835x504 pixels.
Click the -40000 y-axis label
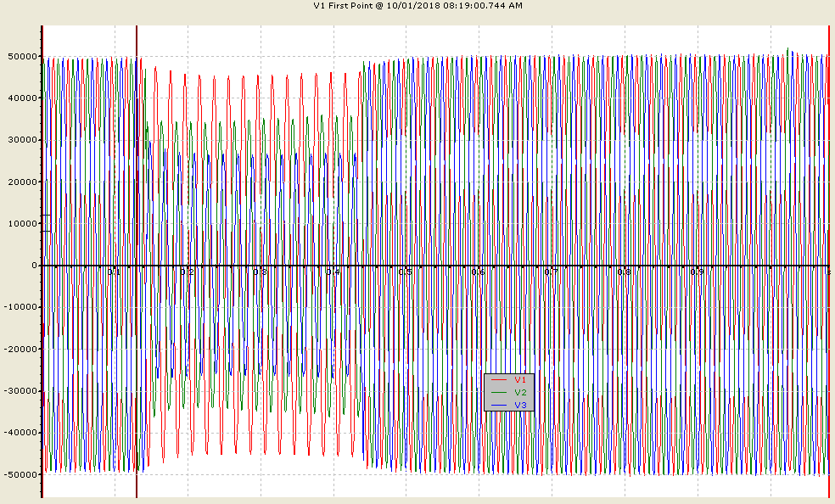coord(20,433)
